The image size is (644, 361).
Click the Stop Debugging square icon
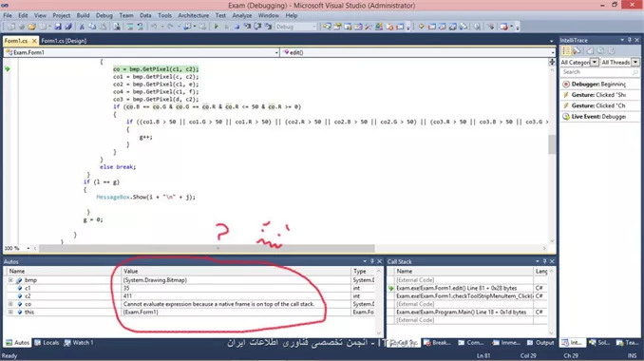coord(237,27)
